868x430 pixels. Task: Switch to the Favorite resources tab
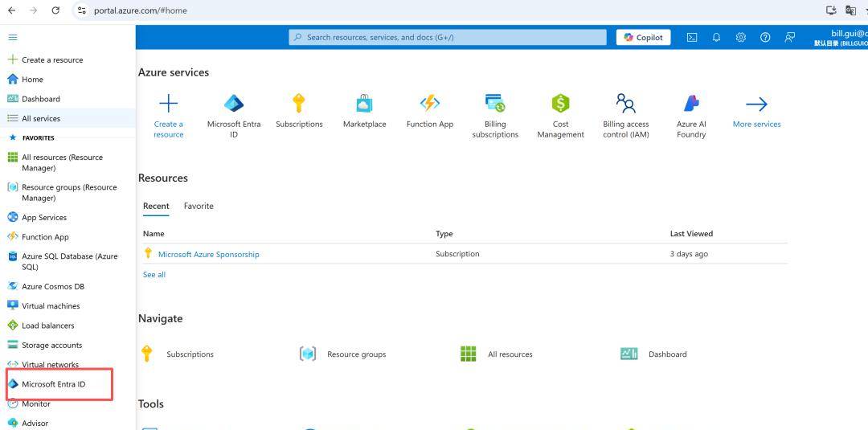[199, 206]
